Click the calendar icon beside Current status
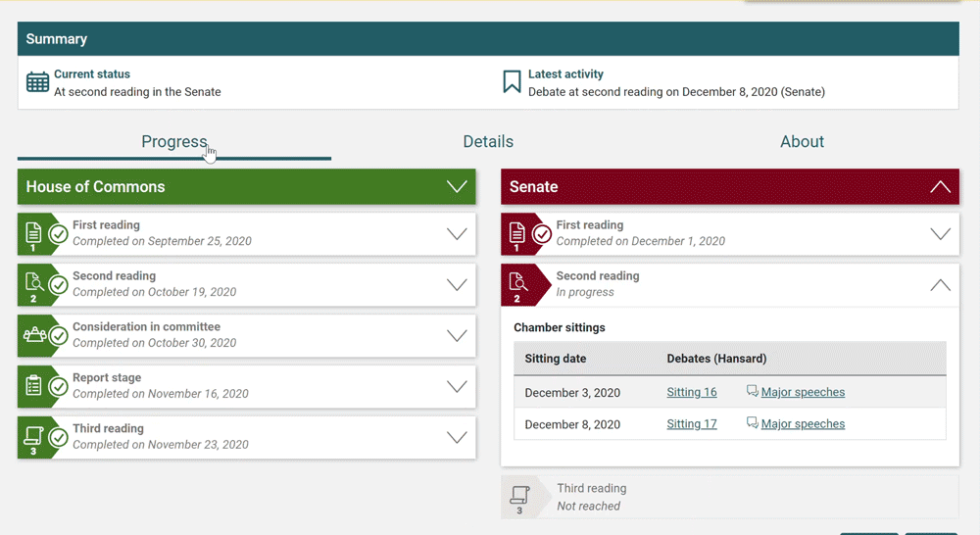Viewport: 980px width, 535px height. (37, 82)
